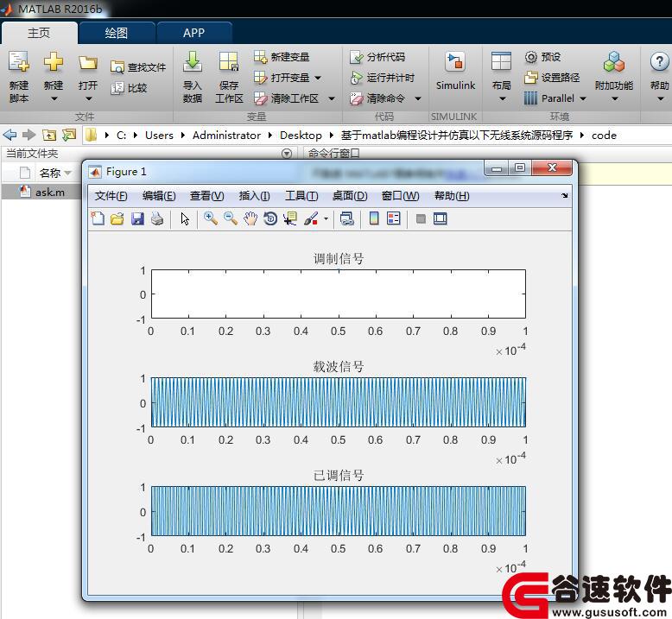Click Administrator in the address path
The image size is (672, 619).
coord(226,135)
